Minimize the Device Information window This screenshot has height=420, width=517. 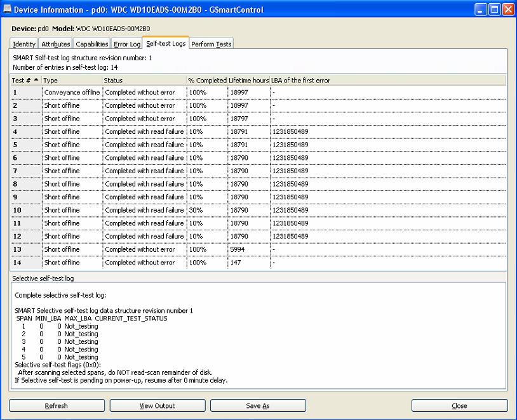point(480,10)
